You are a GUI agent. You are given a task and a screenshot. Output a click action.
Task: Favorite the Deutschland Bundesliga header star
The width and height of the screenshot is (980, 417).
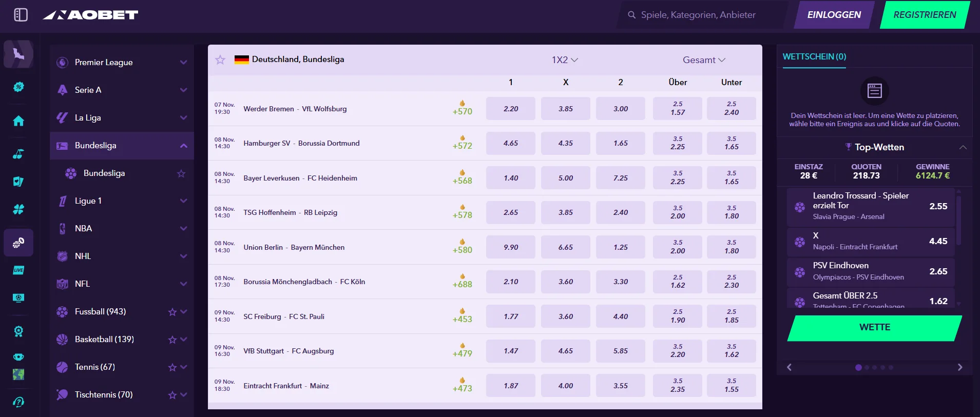point(220,60)
